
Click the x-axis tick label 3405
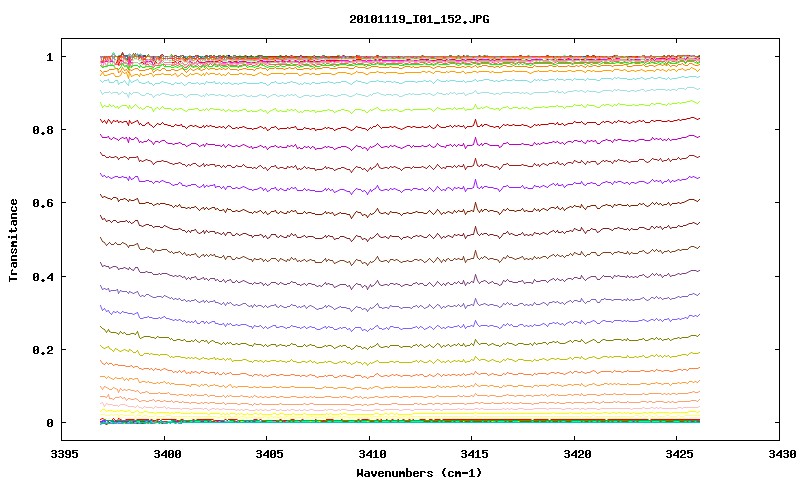(269, 454)
